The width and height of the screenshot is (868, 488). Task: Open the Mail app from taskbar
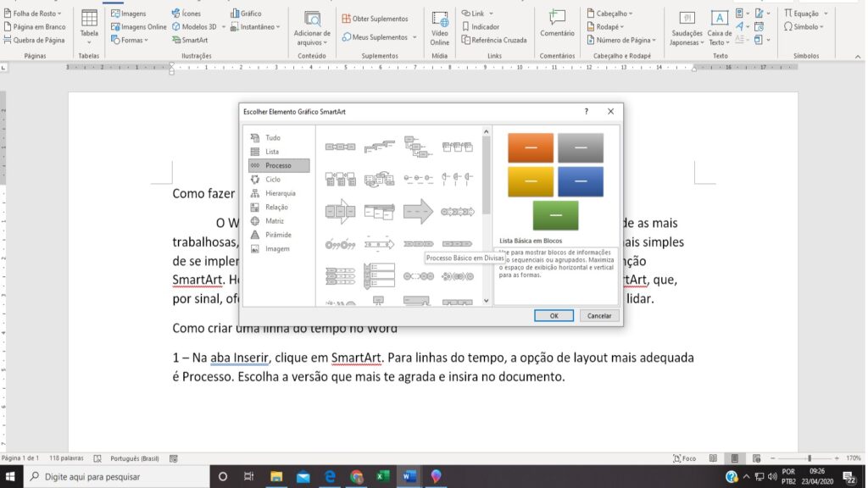click(303, 476)
